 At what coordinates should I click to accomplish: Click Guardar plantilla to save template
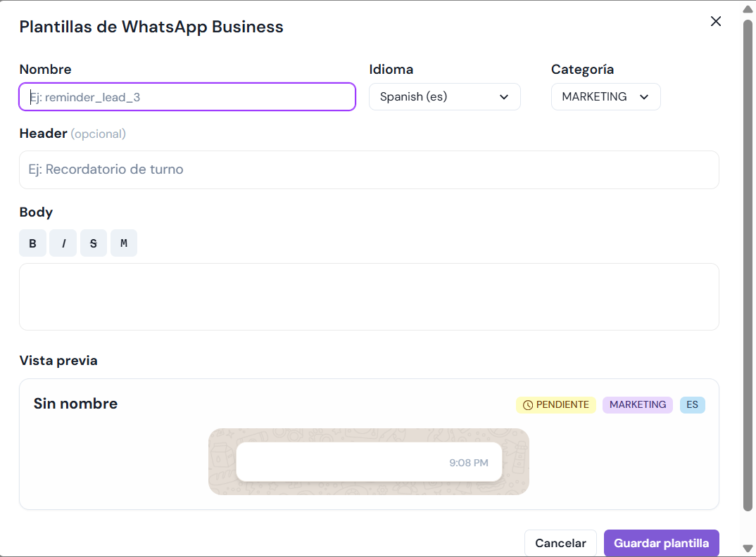click(661, 543)
